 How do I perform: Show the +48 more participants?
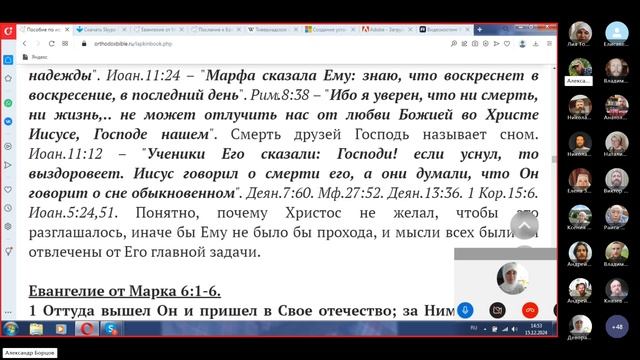[617, 327]
